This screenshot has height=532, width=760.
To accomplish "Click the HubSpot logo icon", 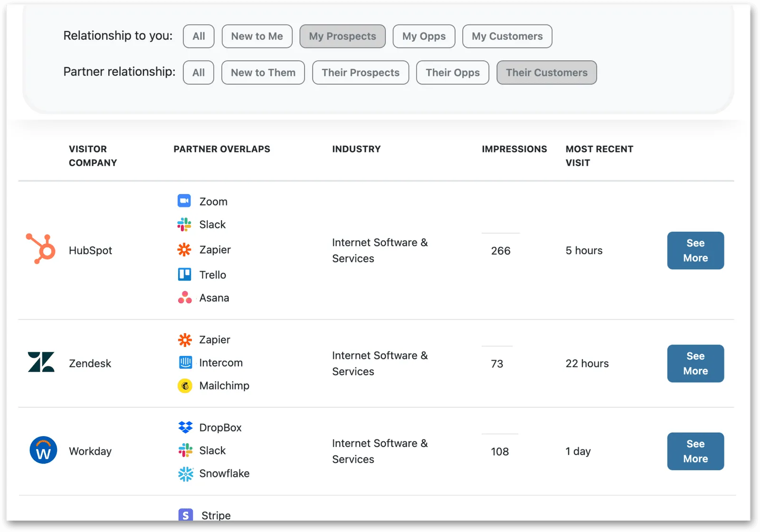I will 41,249.
